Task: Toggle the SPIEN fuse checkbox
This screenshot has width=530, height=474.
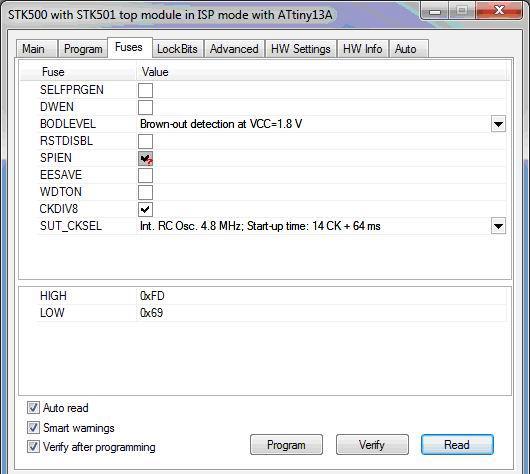Action: (x=145, y=158)
